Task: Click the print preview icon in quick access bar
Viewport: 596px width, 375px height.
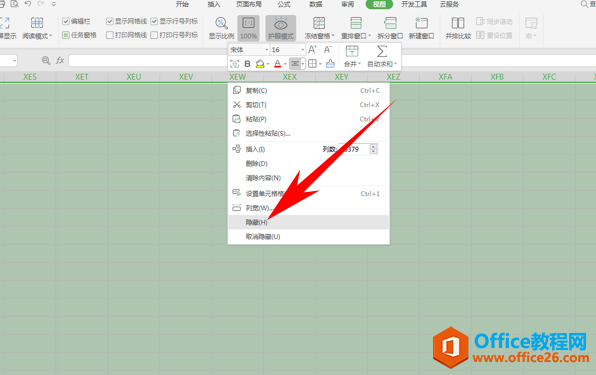Action: click(14, 4)
